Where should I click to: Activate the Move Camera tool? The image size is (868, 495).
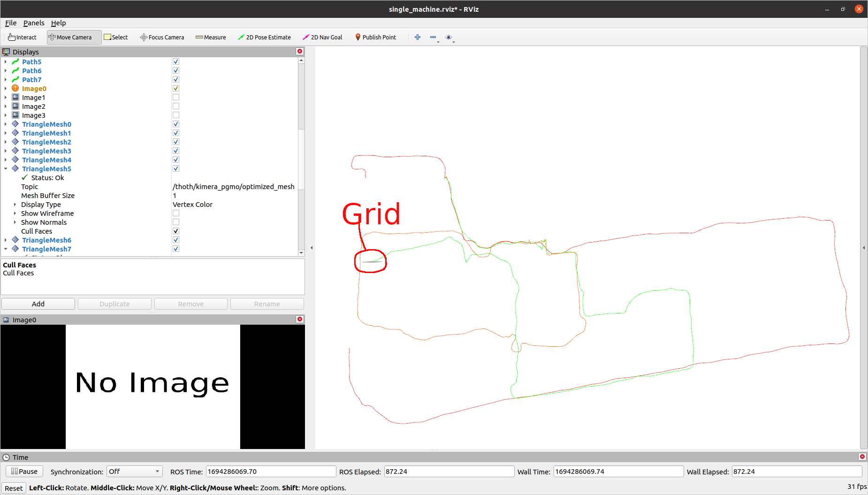point(73,37)
